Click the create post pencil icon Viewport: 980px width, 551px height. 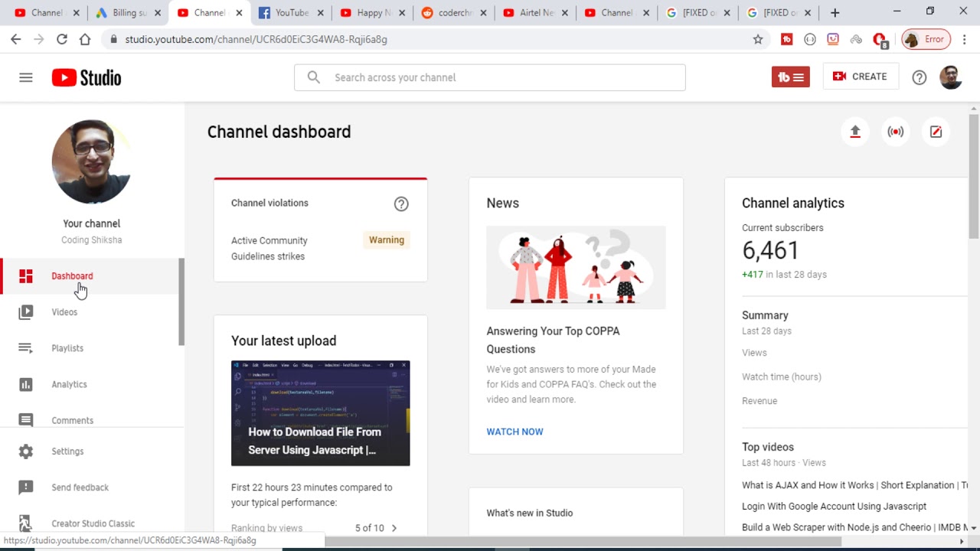pyautogui.click(x=936, y=132)
